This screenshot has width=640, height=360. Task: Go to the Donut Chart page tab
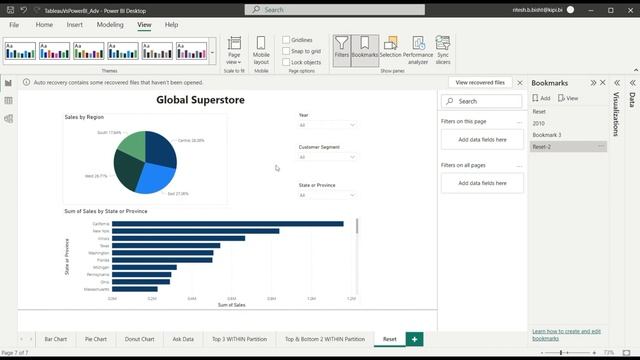pos(140,339)
